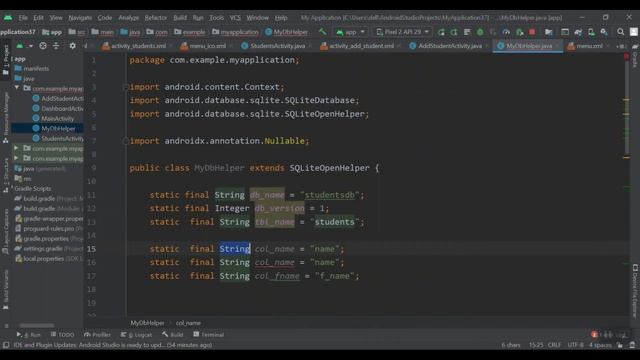Click the IDE and Plugin Updates status message
The image size is (640, 360).
tap(113, 345)
